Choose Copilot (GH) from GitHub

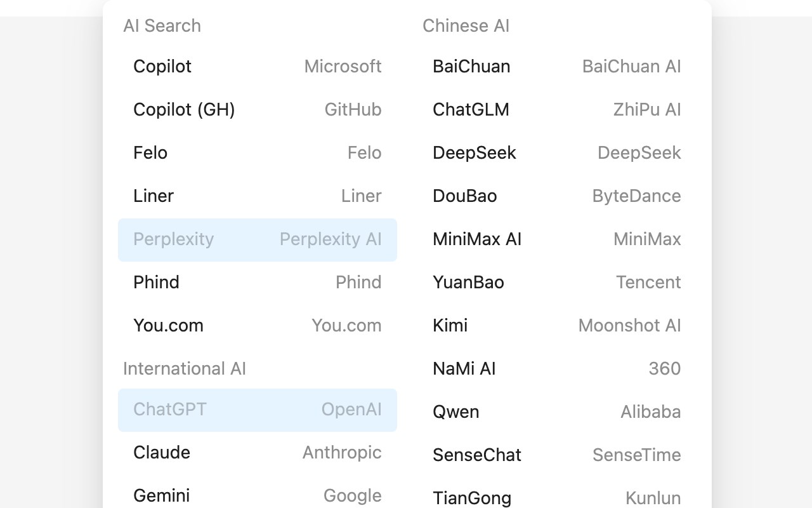click(258, 110)
